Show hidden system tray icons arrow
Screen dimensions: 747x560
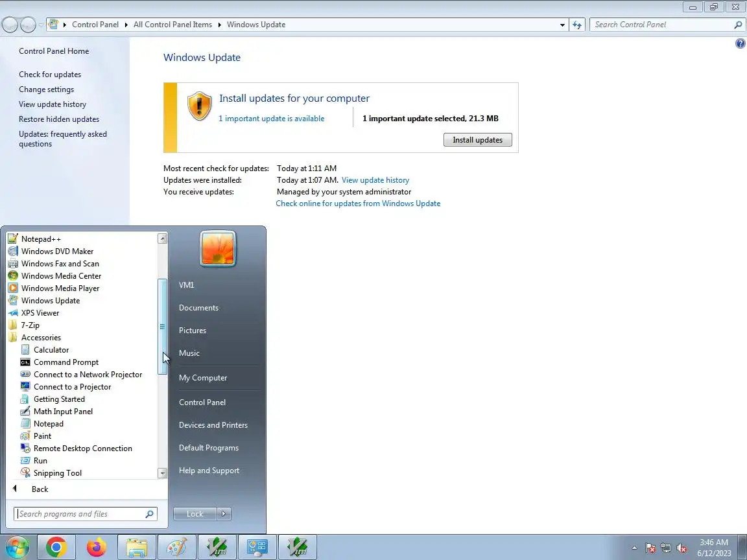click(x=634, y=548)
